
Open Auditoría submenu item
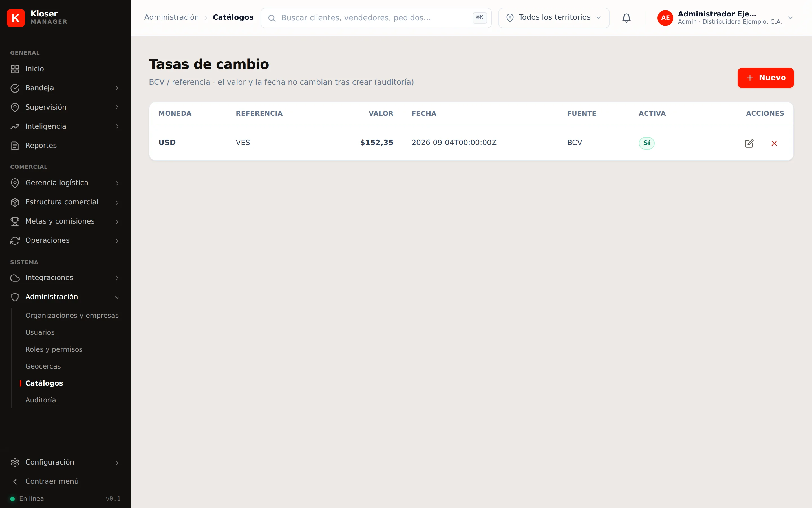[x=41, y=400]
